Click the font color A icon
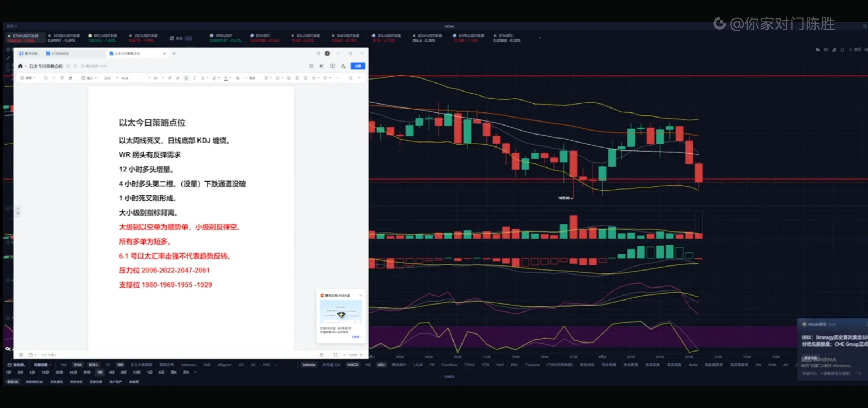The height and width of the screenshot is (408, 868). [x=226, y=78]
